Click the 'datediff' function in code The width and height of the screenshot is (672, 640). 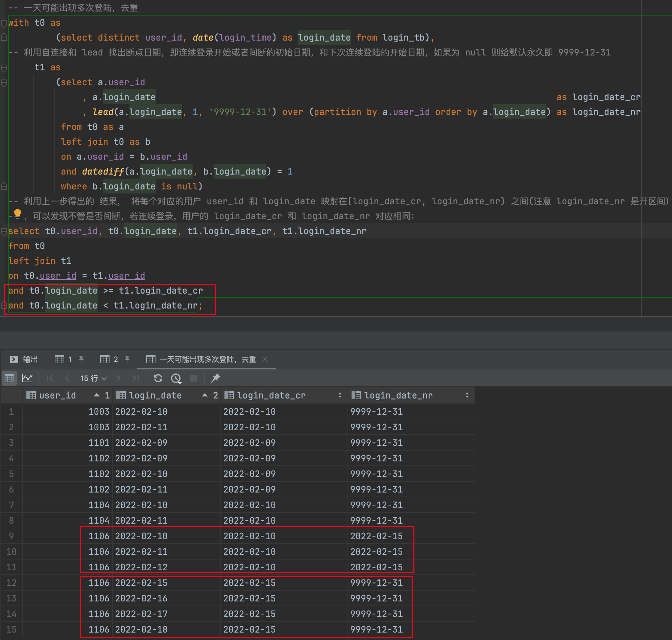click(103, 172)
